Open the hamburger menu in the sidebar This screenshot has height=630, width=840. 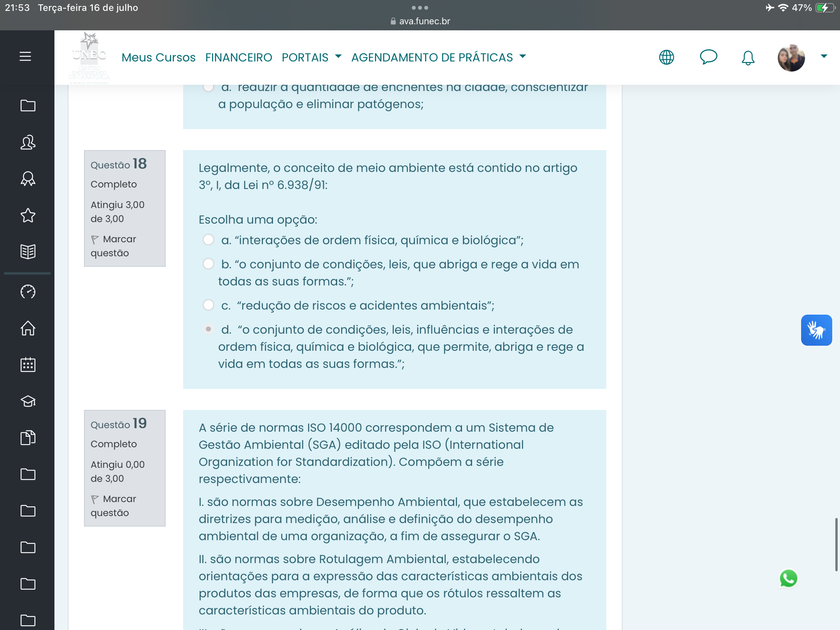point(25,57)
